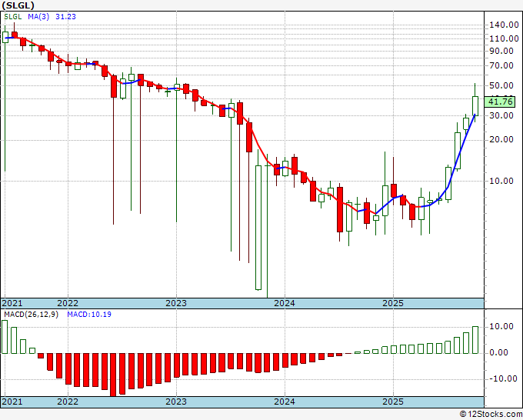Click the MACD axis label 10.00
Screen dimensions: 523x420
coord(501,326)
